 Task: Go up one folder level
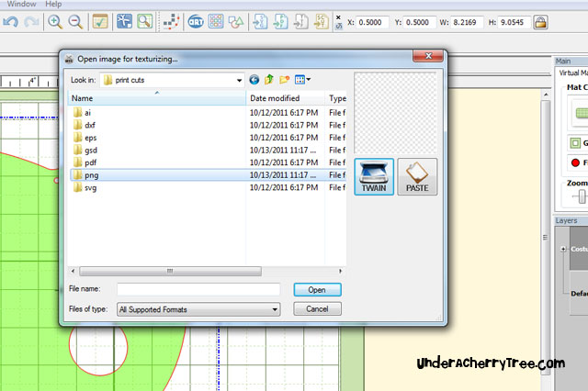coord(269,80)
